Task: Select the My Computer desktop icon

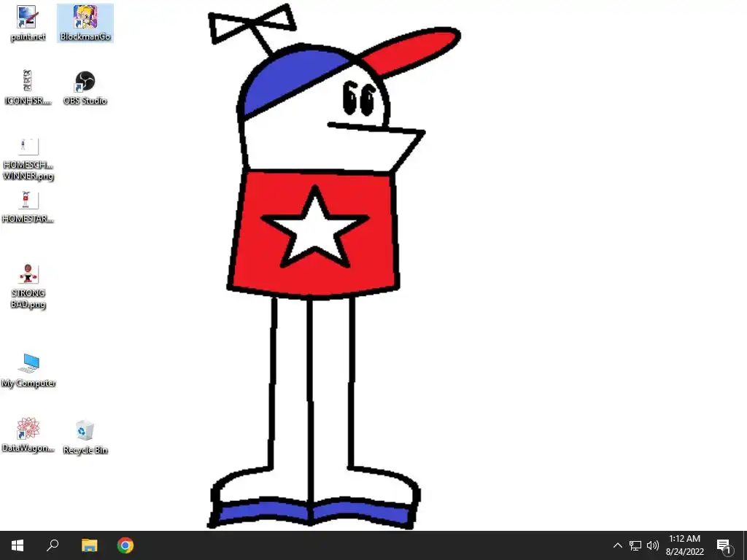Action: [x=28, y=370]
